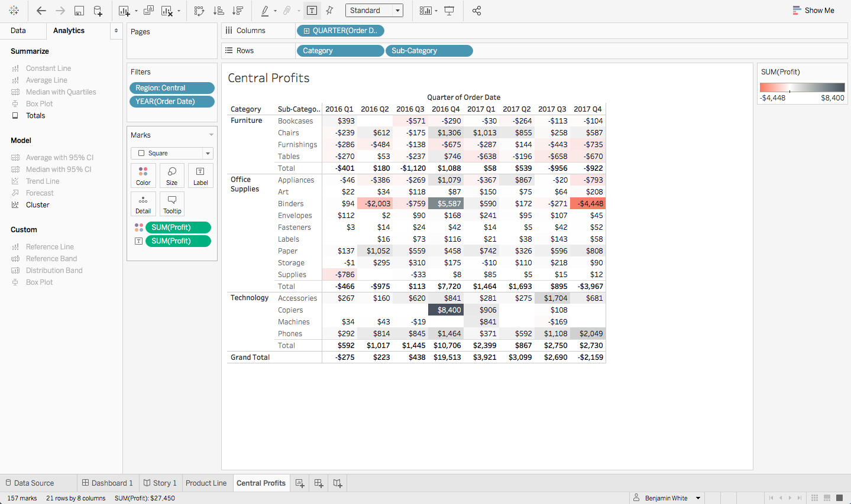
Task: Expand the QUARTER(Order Date) pill plus sign
Action: pyautogui.click(x=306, y=31)
